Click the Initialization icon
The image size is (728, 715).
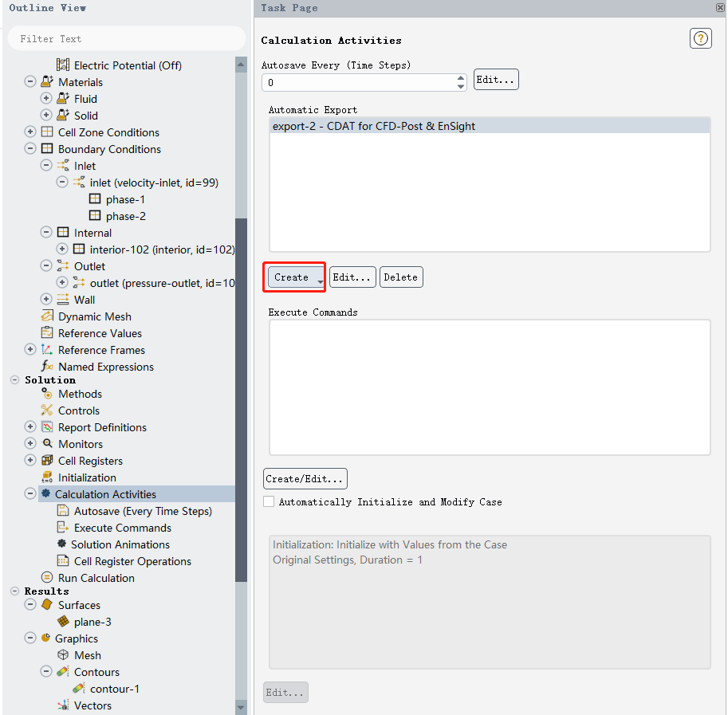[x=47, y=477]
